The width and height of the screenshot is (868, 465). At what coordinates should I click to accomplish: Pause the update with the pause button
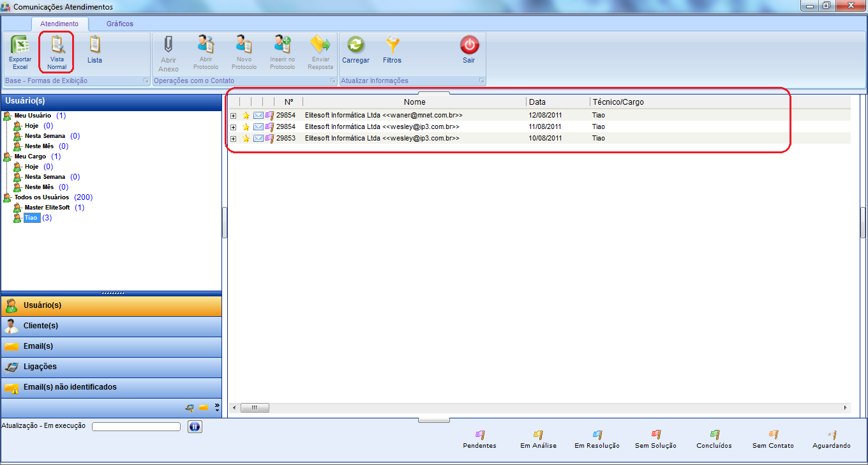pos(195,427)
